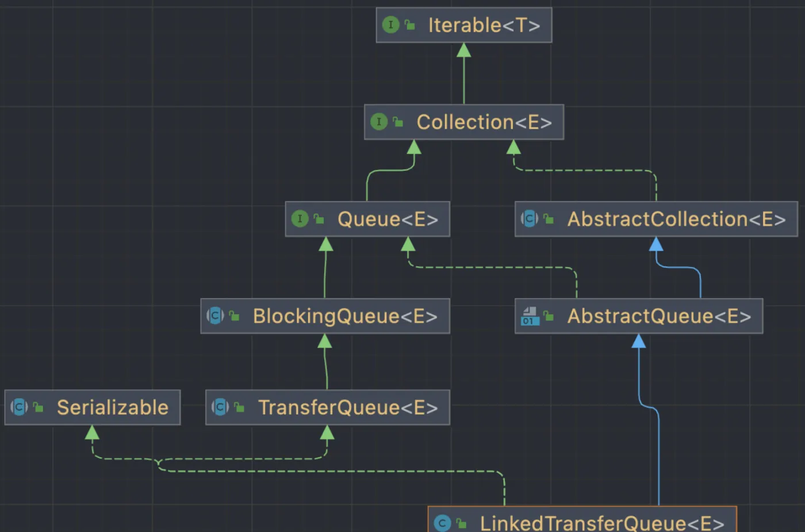Click the public-access lock icon on AbstractQueue<E>
Screen dimensions: 805x532
click(549, 316)
